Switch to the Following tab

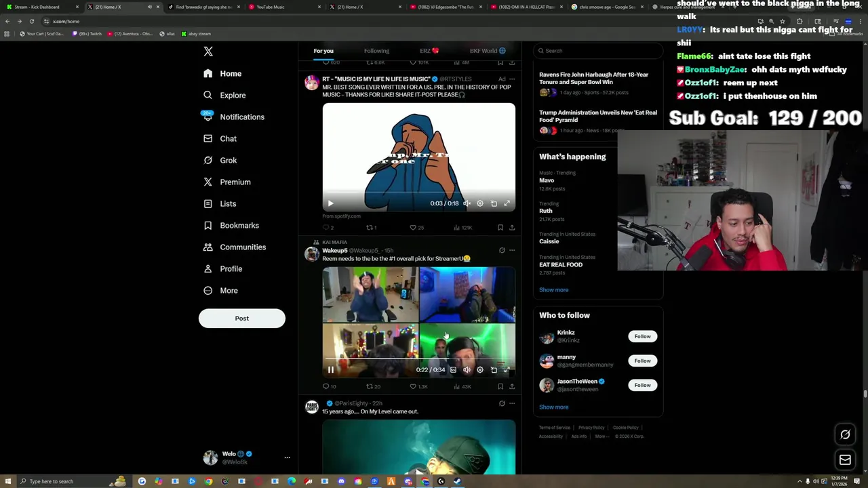pos(376,51)
